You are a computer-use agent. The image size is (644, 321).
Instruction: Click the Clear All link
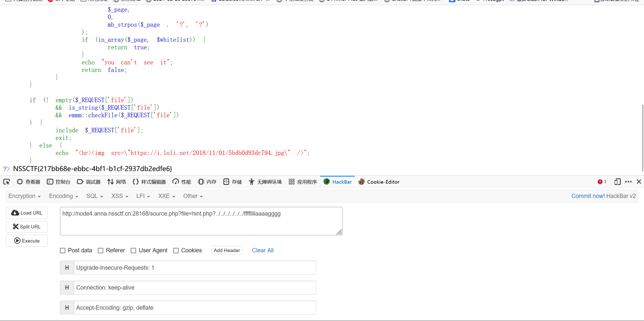point(262,250)
